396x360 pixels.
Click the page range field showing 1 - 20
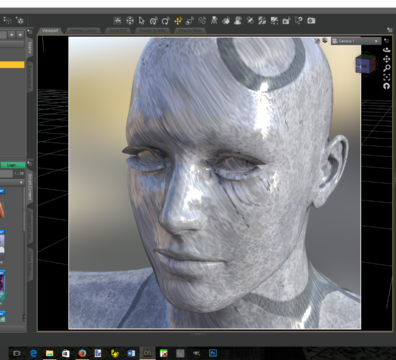[19, 173]
